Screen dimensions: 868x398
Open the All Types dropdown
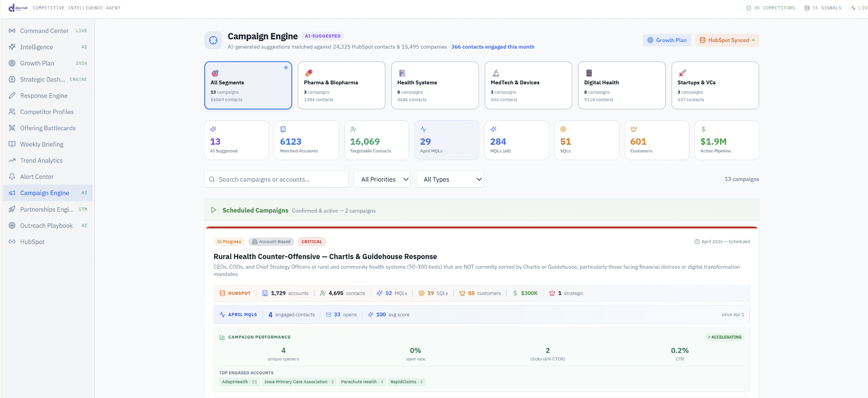click(x=450, y=180)
